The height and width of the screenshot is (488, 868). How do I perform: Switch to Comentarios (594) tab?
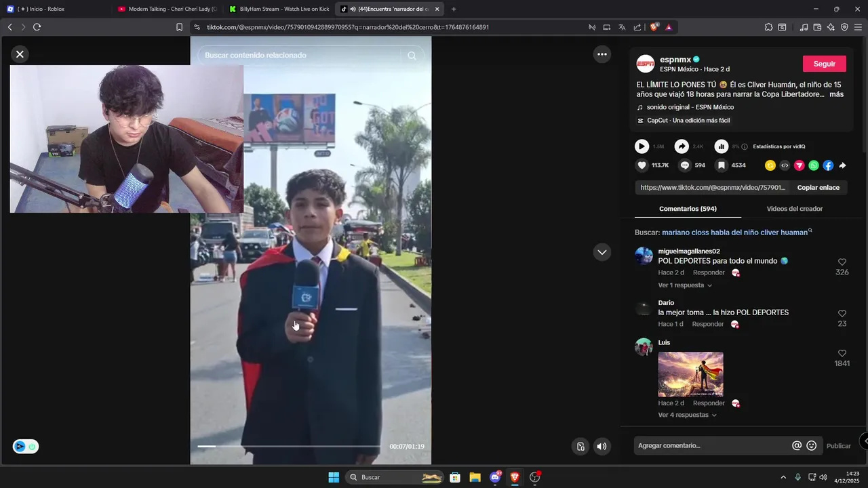point(688,209)
